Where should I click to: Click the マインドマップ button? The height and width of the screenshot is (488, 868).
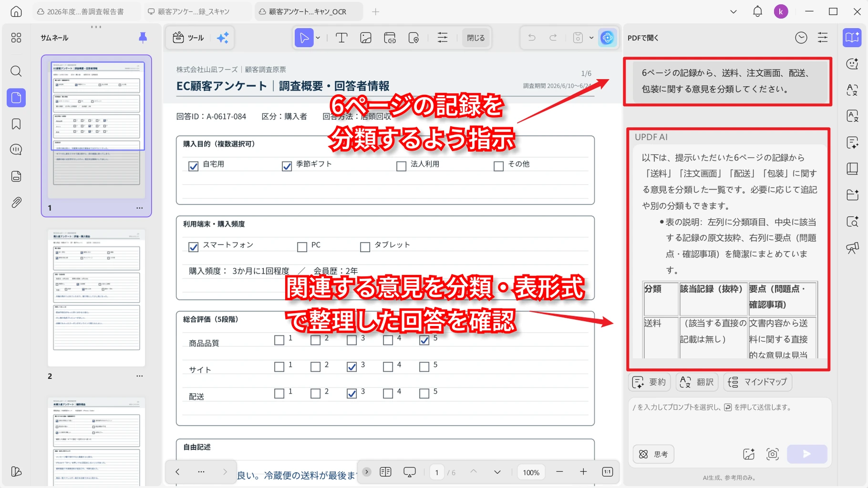point(758,382)
